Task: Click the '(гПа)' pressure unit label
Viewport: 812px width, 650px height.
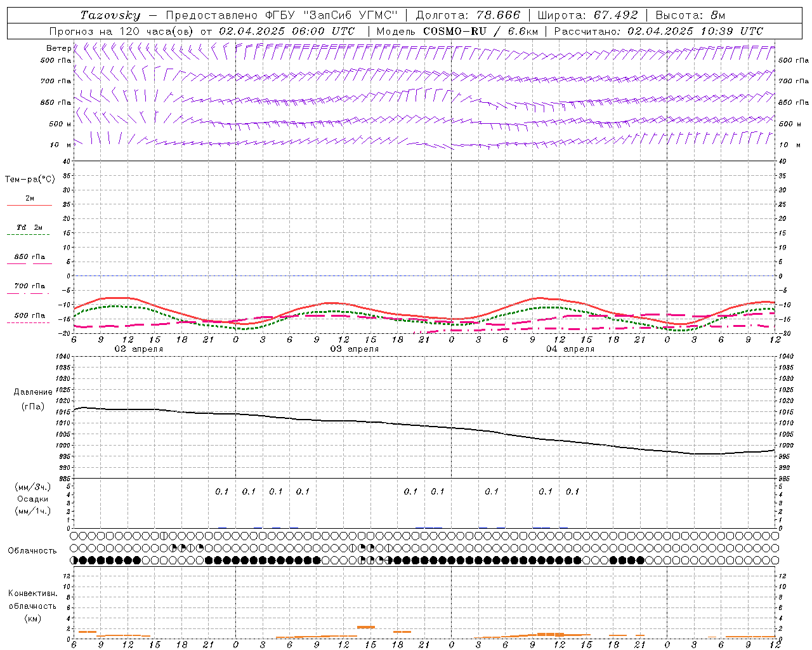Action: (x=33, y=406)
